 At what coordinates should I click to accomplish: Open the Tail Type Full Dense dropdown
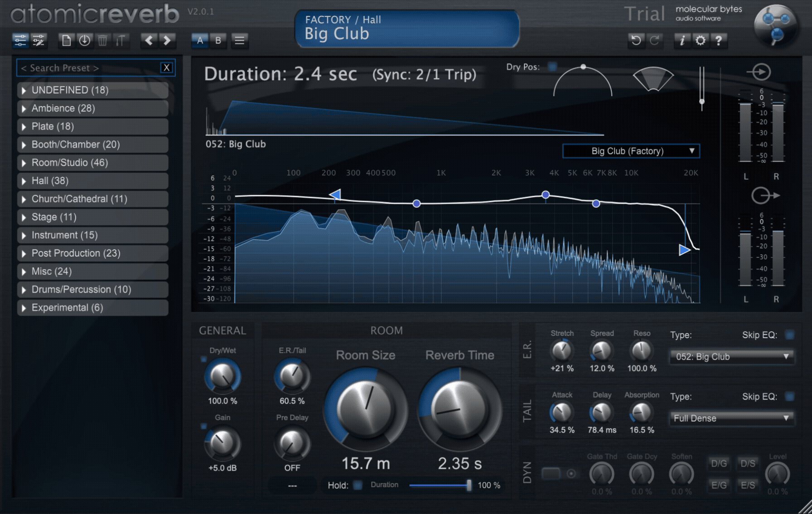pyautogui.click(x=732, y=418)
